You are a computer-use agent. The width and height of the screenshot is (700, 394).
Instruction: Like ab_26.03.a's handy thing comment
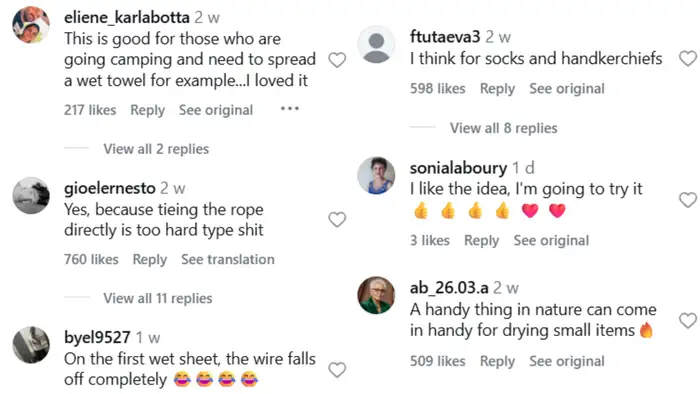(688, 320)
